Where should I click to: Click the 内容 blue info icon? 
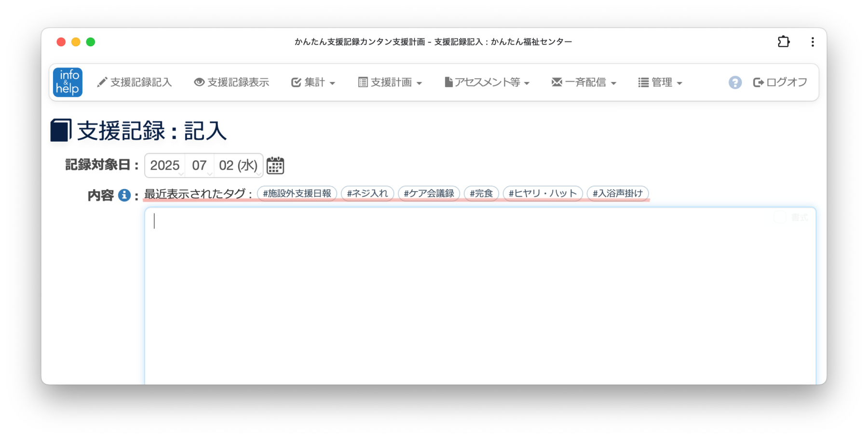click(x=124, y=195)
